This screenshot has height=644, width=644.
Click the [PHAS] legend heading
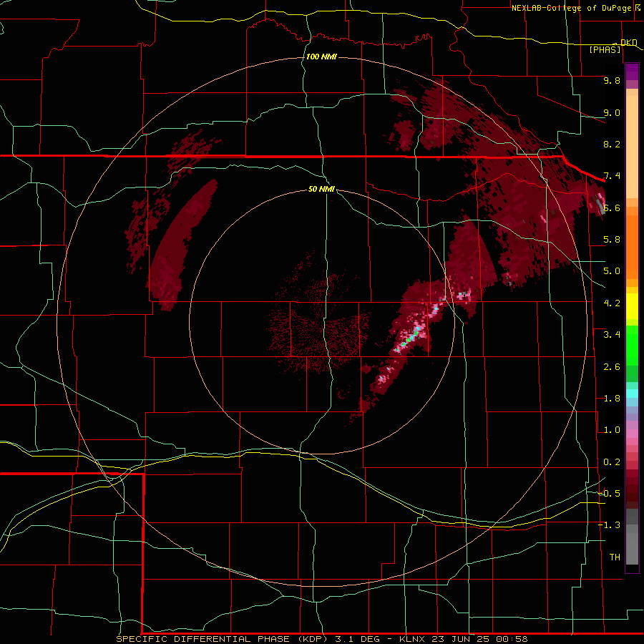coord(605,49)
